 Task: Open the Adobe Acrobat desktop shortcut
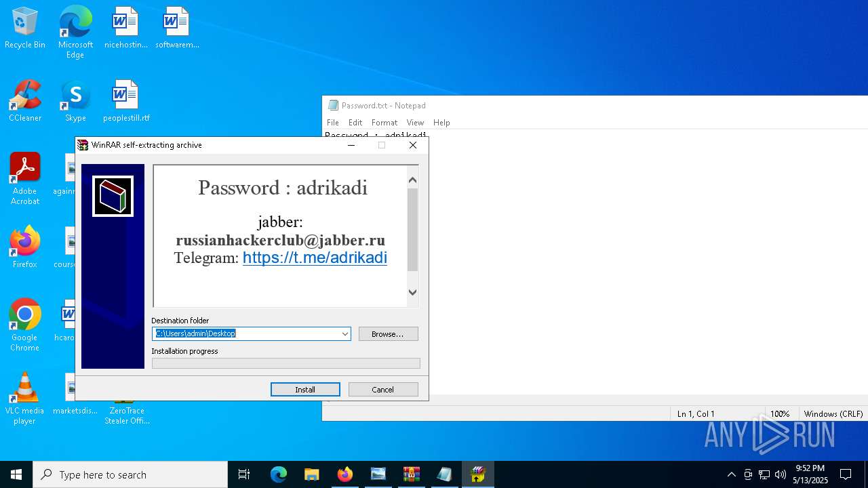click(x=25, y=178)
